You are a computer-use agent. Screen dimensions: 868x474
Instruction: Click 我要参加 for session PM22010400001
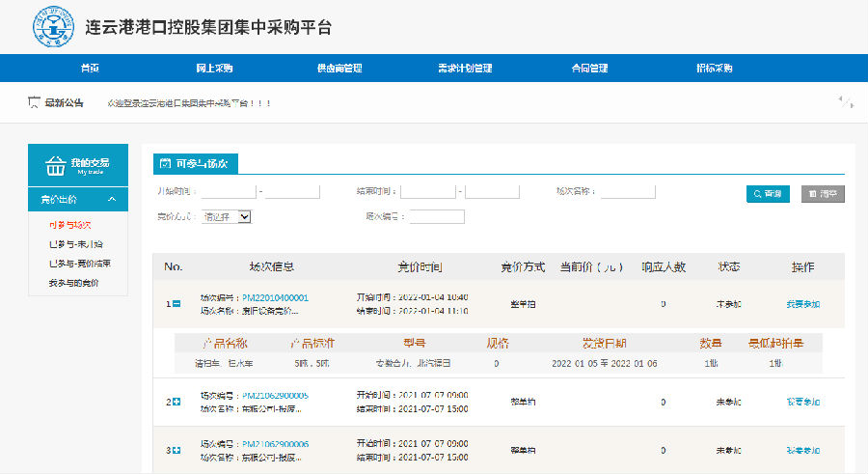point(802,304)
